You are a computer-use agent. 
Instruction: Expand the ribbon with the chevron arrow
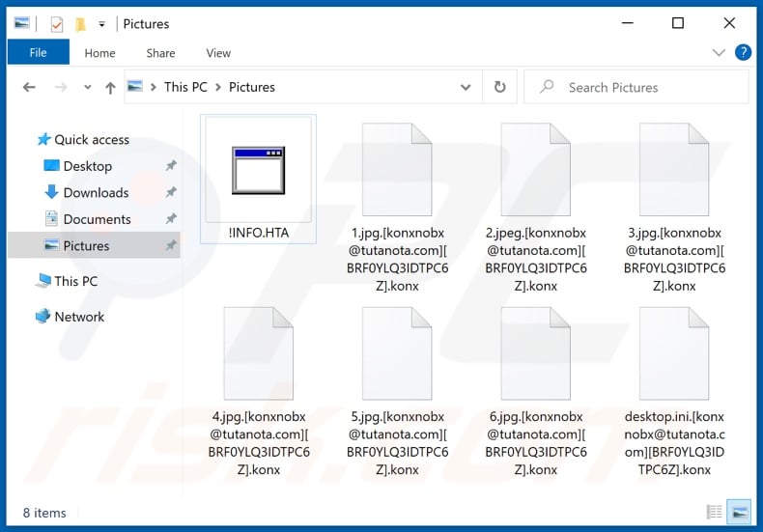pos(719,53)
